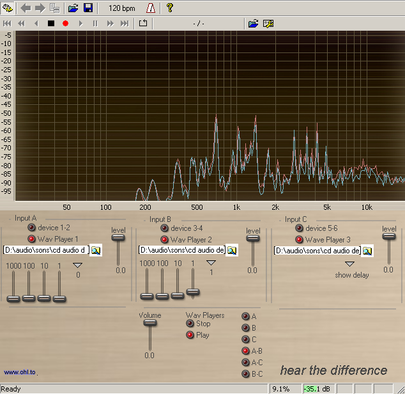Save with the floppy disk icon
405x394 pixels.
click(88, 8)
